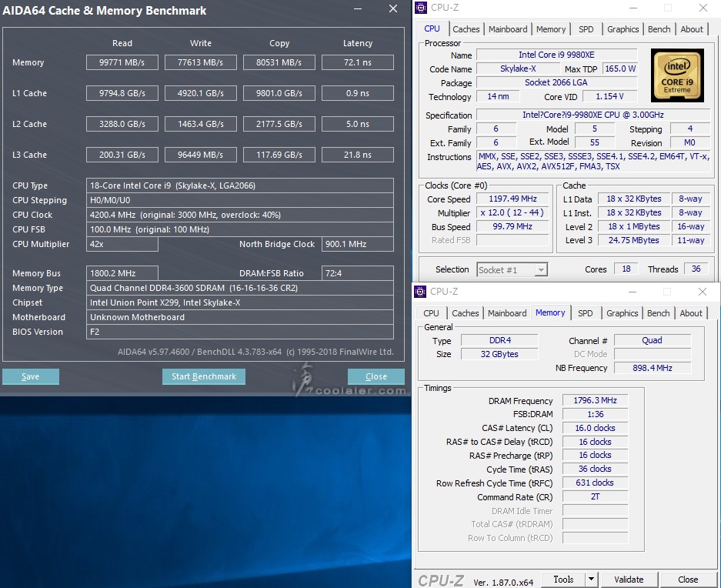The image size is (721, 588).
Task: Click CPU-Z title icon in processor window
Action: point(420,8)
